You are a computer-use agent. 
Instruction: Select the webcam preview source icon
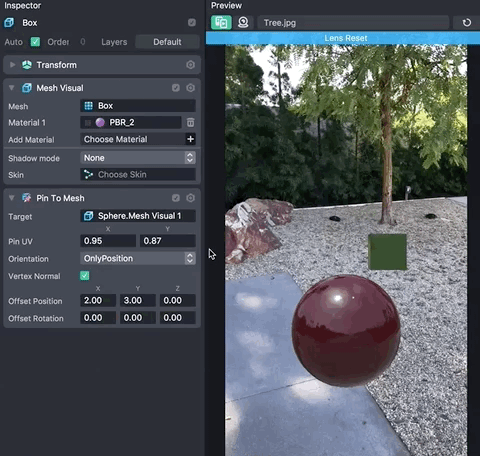pyautogui.click(x=243, y=23)
